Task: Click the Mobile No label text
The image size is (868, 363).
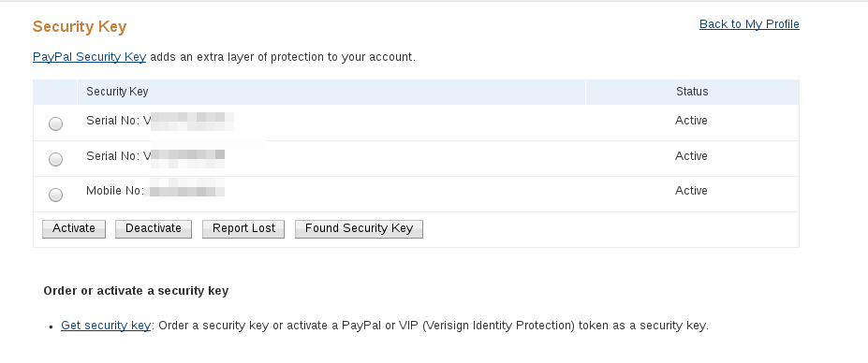Action: (114, 191)
